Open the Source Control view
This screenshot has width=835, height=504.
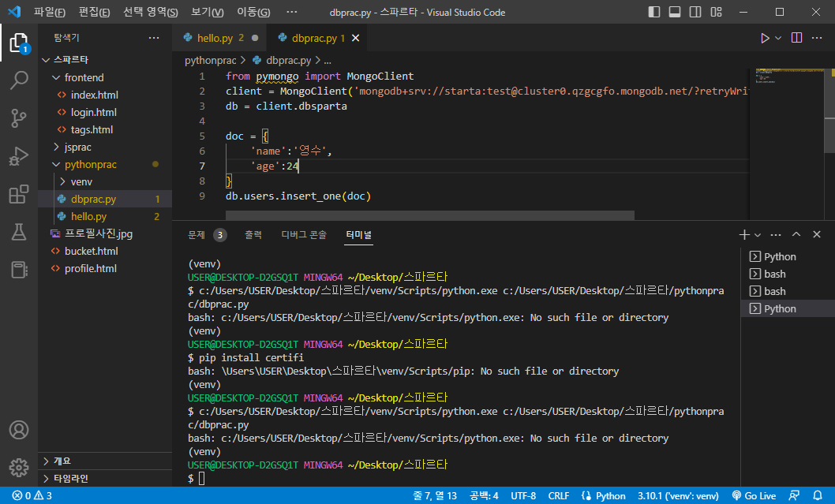click(x=19, y=118)
